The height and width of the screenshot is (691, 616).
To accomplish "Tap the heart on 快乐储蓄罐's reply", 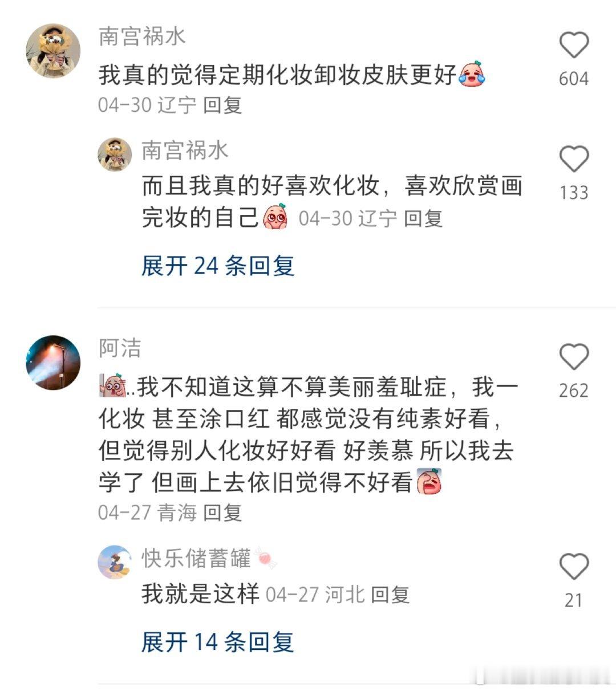I will [574, 567].
